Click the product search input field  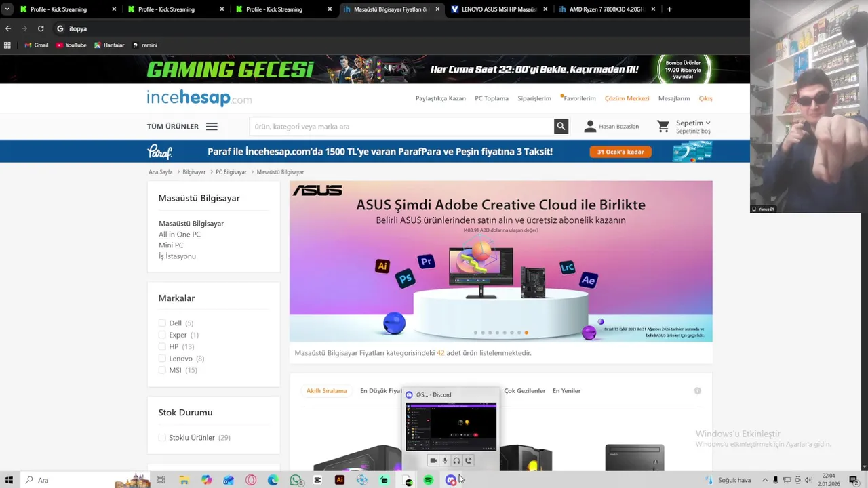click(x=401, y=126)
